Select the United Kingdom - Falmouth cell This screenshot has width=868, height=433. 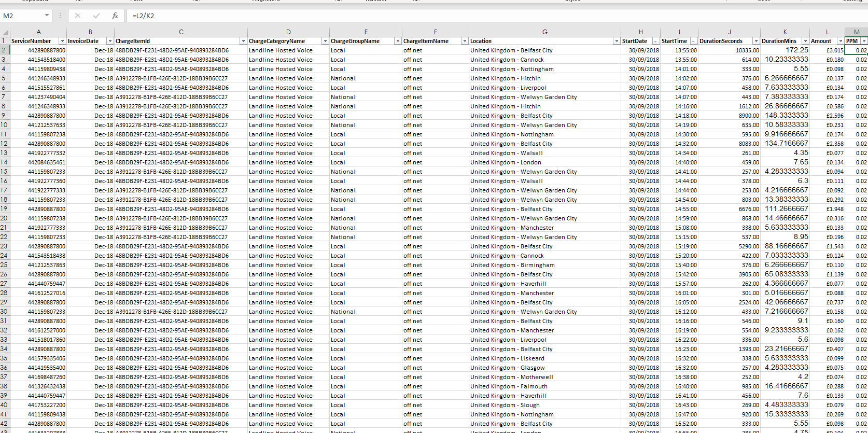tap(545, 386)
